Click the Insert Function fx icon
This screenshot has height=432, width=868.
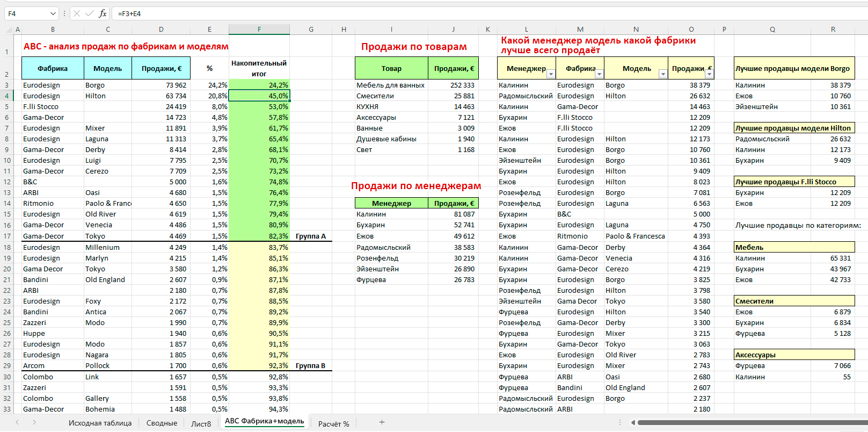(103, 13)
